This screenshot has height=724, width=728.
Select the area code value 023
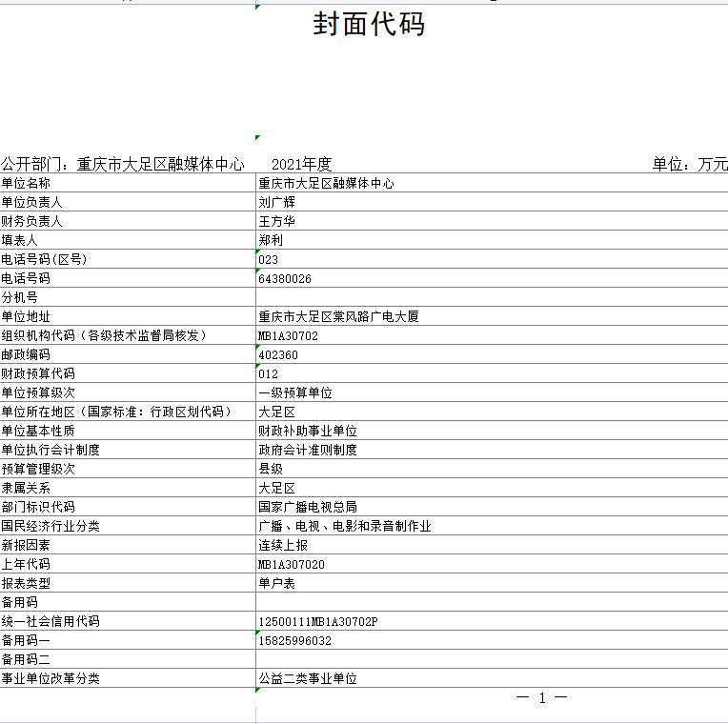tap(492, 259)
